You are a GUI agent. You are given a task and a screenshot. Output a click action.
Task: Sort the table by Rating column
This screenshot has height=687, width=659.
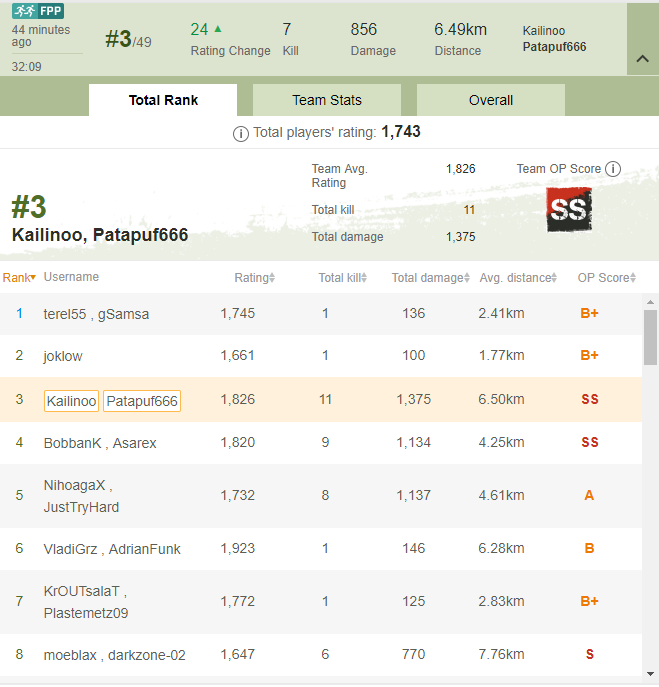(254, 277)
